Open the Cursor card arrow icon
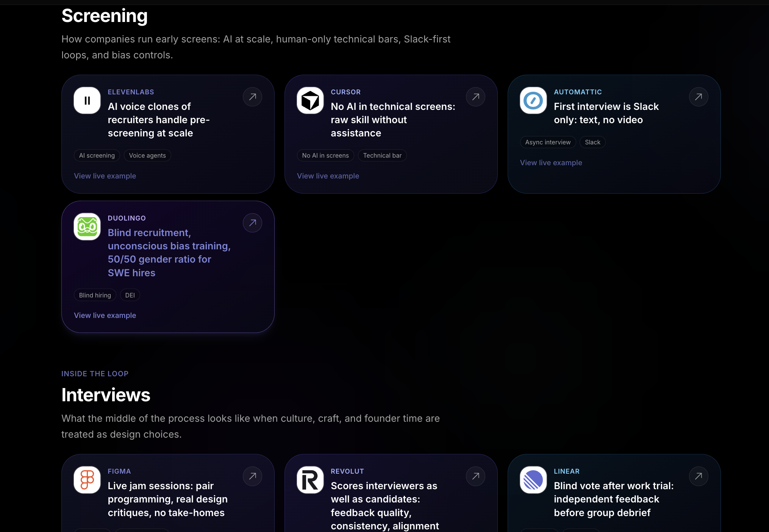769x532 pixels. coord(476,97)
